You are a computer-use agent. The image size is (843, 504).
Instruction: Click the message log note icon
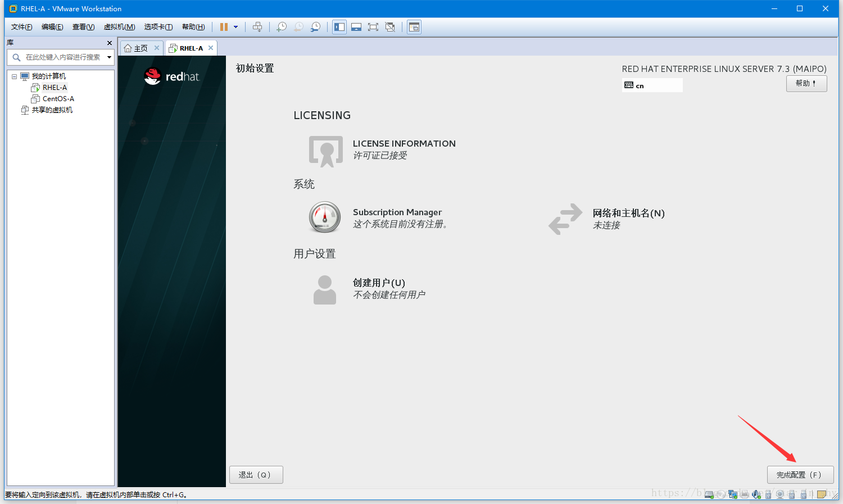click(822, 494)
